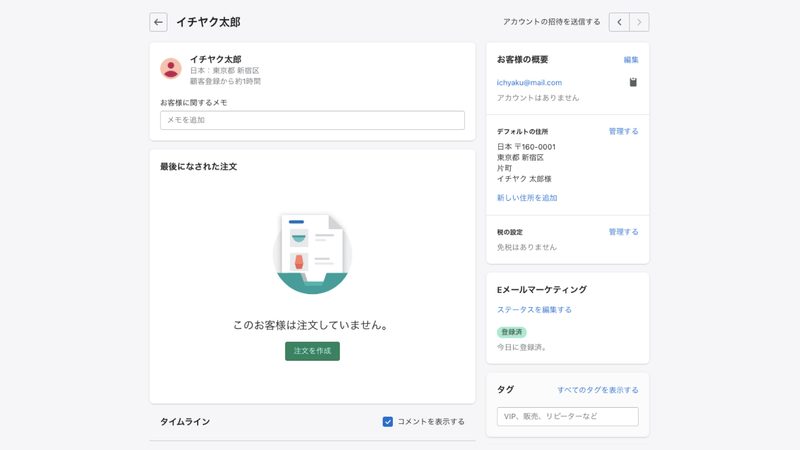Click 新しい住所を追加 link
Image resolution: width=800 pixels, height=450 pixels.
[x=527, y=197]
